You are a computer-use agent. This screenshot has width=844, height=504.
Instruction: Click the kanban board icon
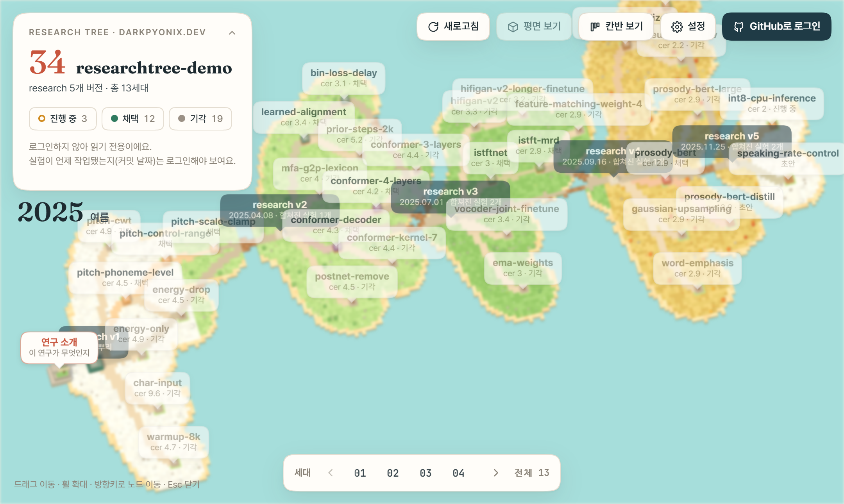coord(595,27)
